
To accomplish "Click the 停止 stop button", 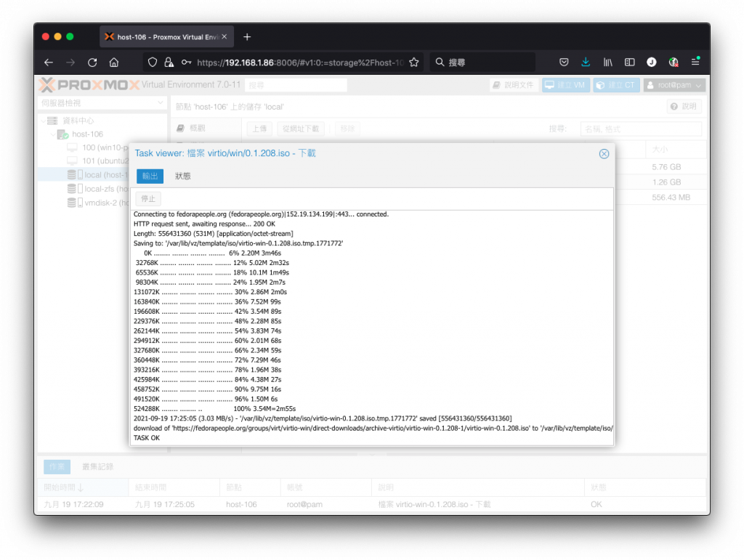I will [x=148, y=199].
